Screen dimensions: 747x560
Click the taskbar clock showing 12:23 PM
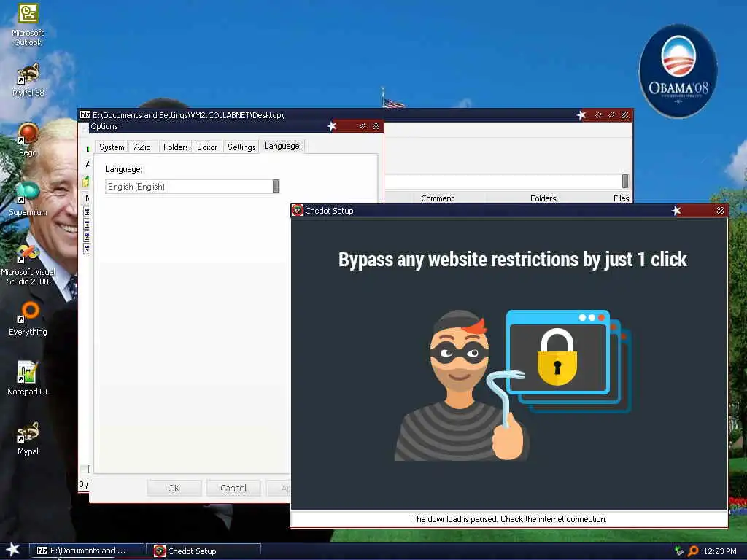click(x=720, y=551)
